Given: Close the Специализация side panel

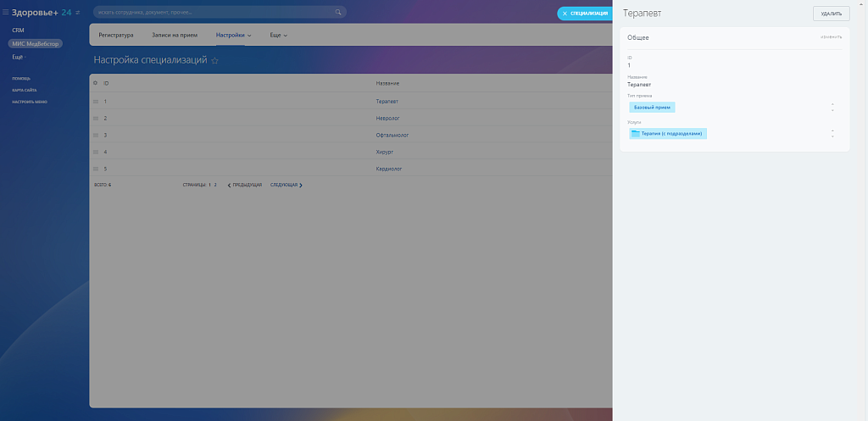Looking at the screenshot, I should (565, 14).
